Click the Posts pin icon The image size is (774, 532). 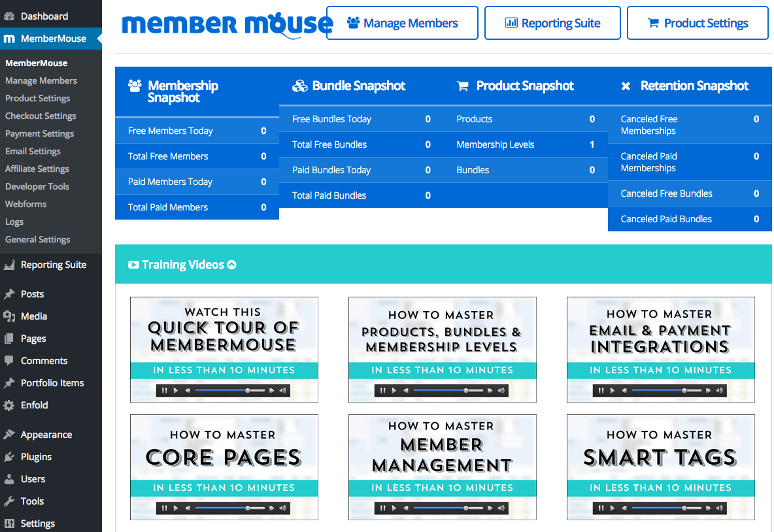pos(9,294)
